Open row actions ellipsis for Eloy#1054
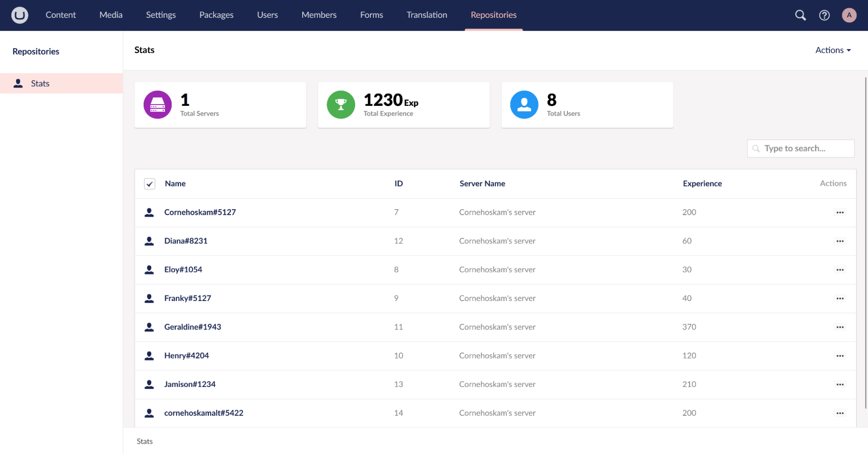The height and width of the screenshot is (455, 868). click(x=840, y=270)
